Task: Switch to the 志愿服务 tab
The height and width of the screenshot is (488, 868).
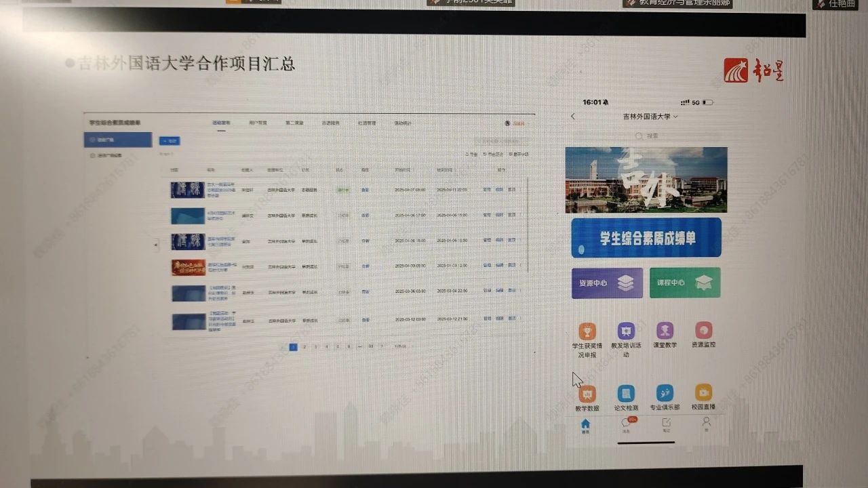Action: click(x=331, y=123)
